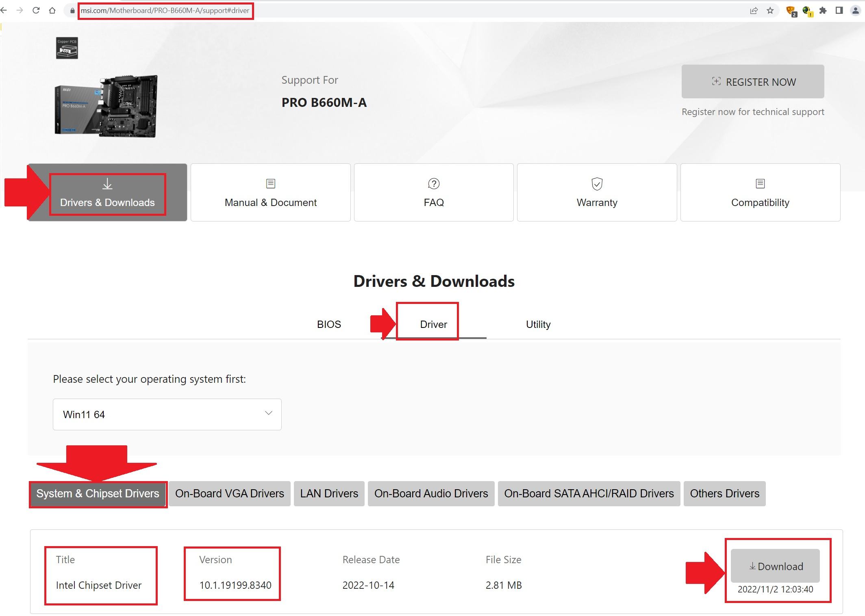Image resolution: width=865 pixels, height=616 pixels.
Task: Click the browser forward arrow
Action: coord(20,11)
